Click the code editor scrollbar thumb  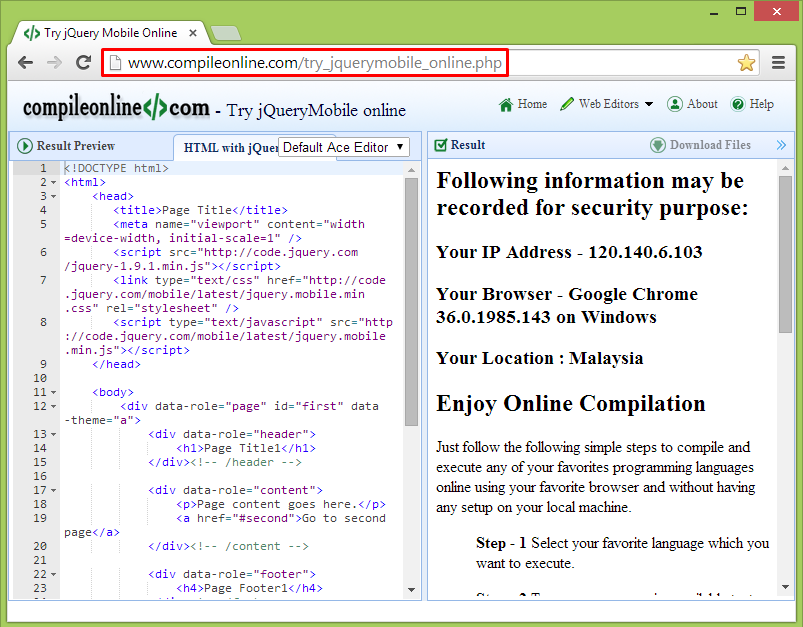click(411, 302)
